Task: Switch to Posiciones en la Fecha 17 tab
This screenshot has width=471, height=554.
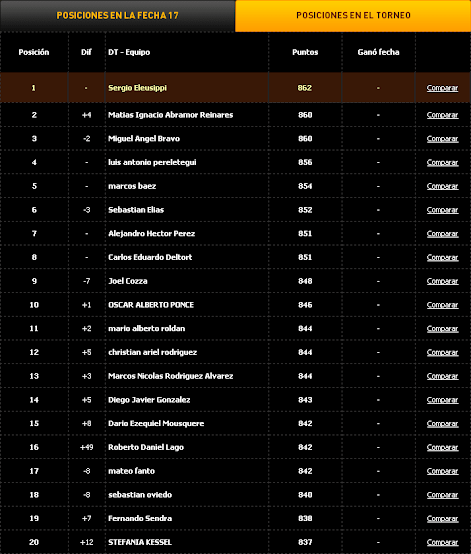Action: 117,16
